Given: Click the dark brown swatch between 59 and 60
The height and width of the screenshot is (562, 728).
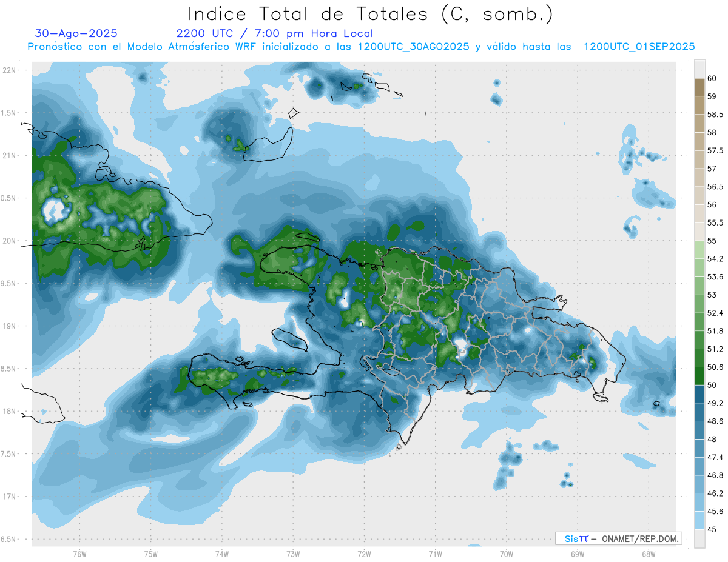Looking at the screenshot, I should (699, 87).
